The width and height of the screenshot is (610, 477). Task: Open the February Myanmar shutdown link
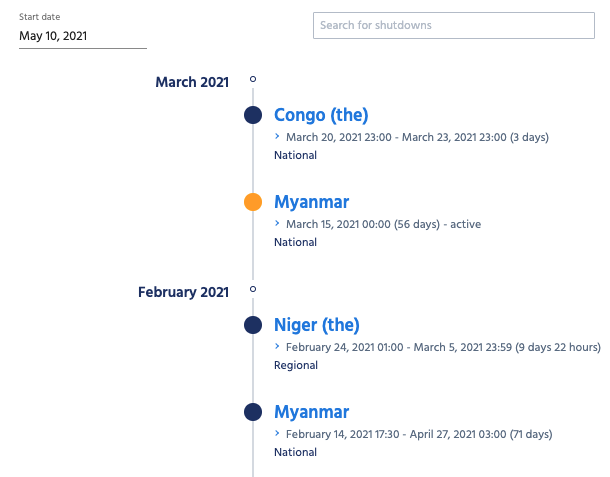[311, 412]
